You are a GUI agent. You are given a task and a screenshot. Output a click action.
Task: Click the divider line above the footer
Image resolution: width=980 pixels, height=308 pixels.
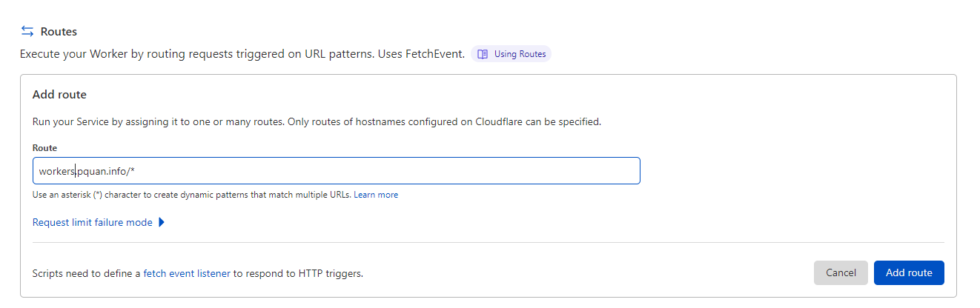[x=488, y=242]
